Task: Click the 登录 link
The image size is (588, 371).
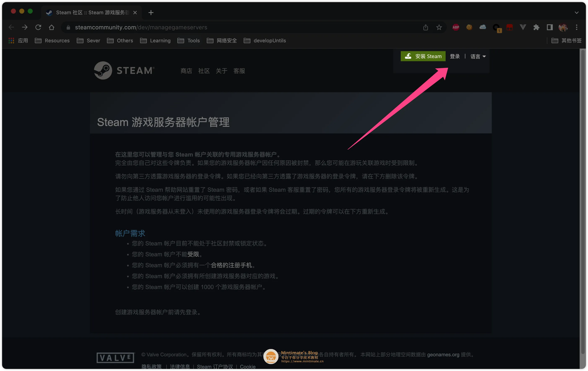Action: click(x=455, y=56)
